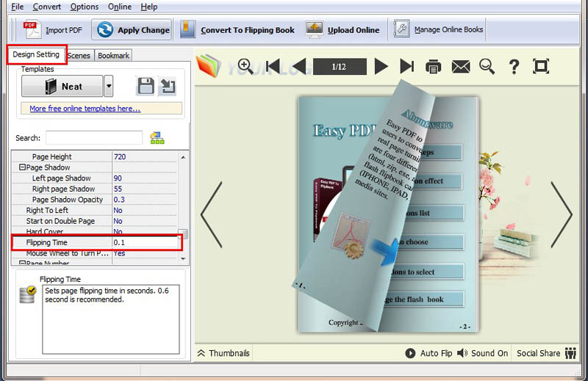Open template dropdown arrow next to Neat
588x381 pixels.
click(x=108, y=86)
